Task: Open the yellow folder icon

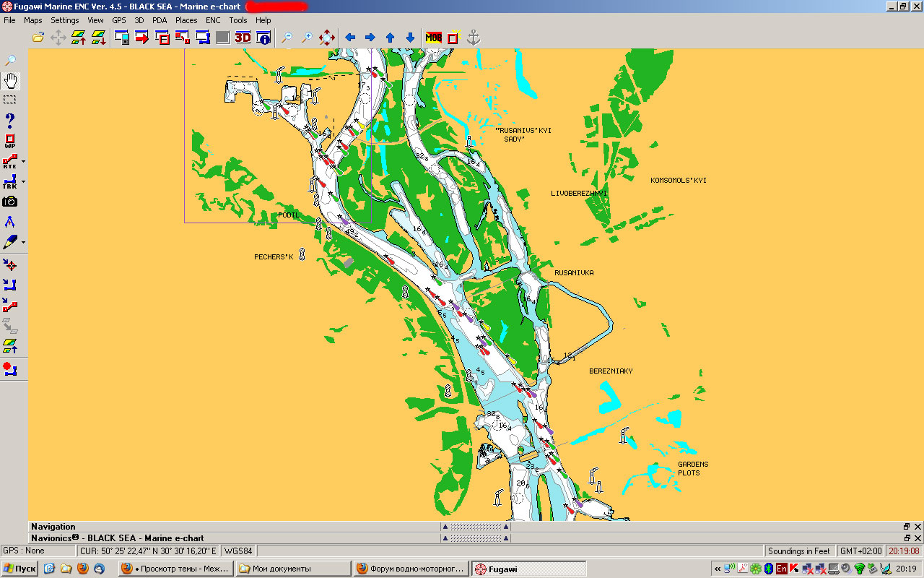Action: tap(38, 38)
